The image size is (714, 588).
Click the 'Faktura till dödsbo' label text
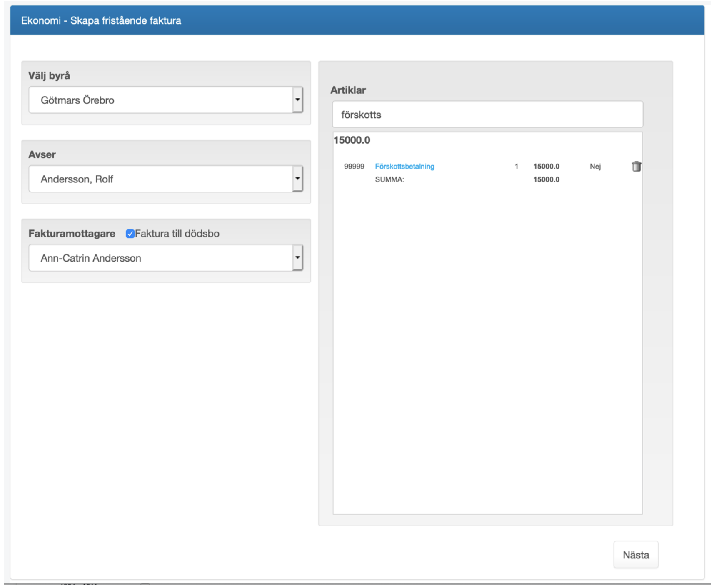click(177, 234)
